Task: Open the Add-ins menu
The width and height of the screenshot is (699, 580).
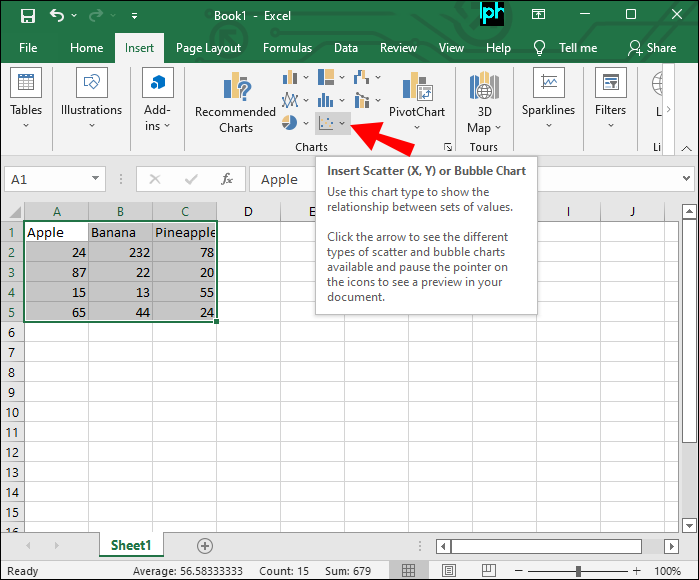Action: click(157, 99)
